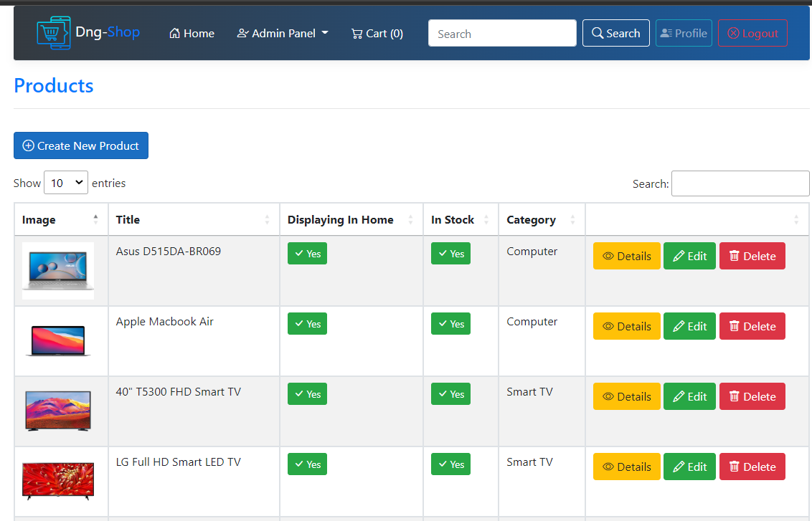Delete the 40" T5300 FHD Smart TV
Viewport: 812px width, 521px height.
click(752, 396)
